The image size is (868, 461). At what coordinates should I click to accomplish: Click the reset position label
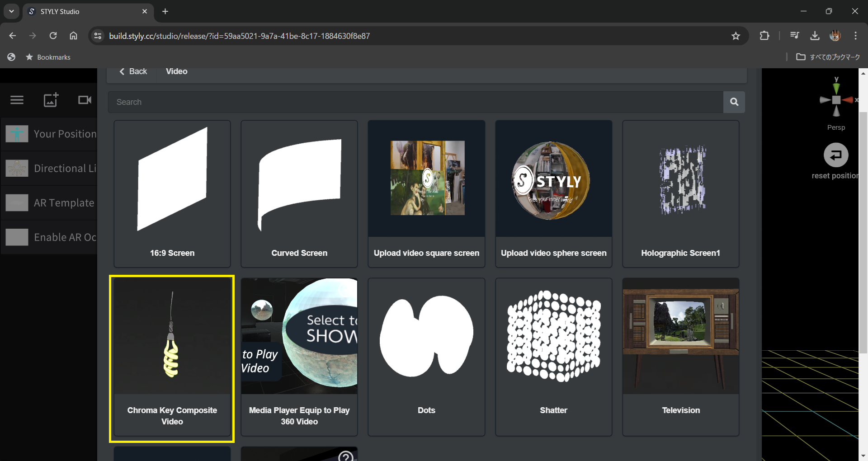click(x=835, y=176)
